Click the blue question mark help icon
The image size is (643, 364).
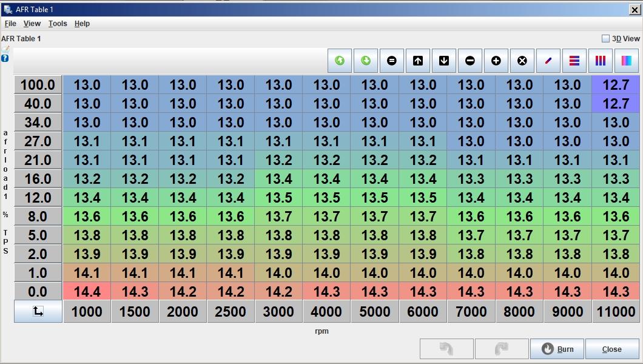tap(5, 58)
